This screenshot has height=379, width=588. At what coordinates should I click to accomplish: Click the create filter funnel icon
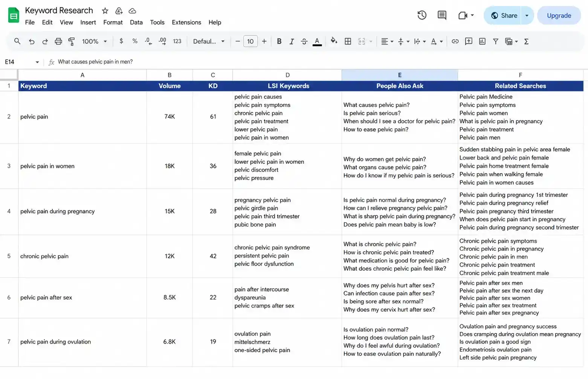[x=496, y=41]
